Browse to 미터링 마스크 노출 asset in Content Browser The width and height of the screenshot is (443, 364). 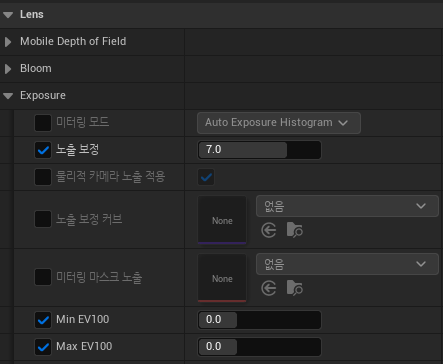[x=295, y=288]
